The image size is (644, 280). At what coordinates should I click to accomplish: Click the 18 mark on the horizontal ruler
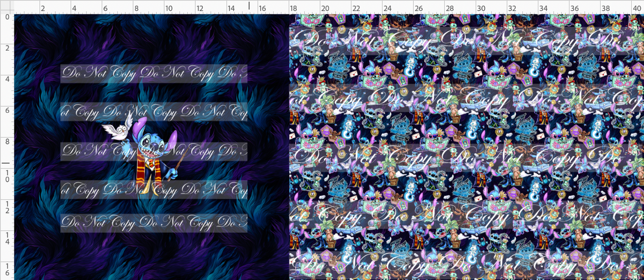coord(294,9)
